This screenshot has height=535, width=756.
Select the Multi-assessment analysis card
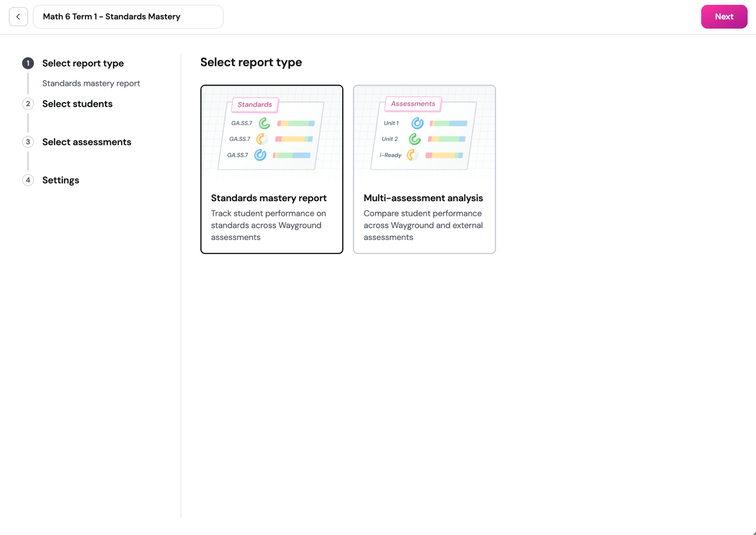coord(425,169)
